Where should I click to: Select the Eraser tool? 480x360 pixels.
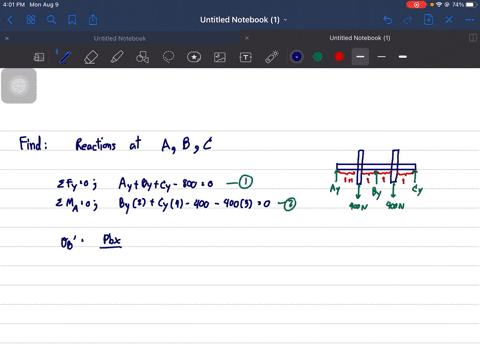coord(91,57)
